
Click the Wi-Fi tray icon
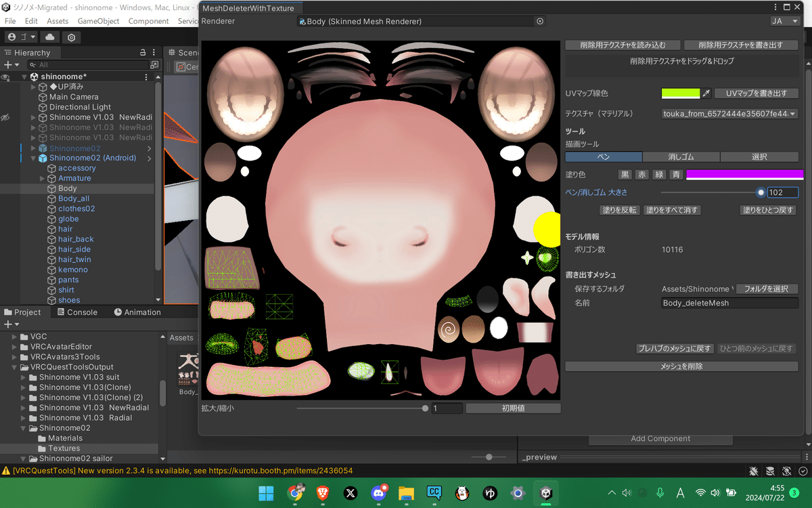point(700,493)
